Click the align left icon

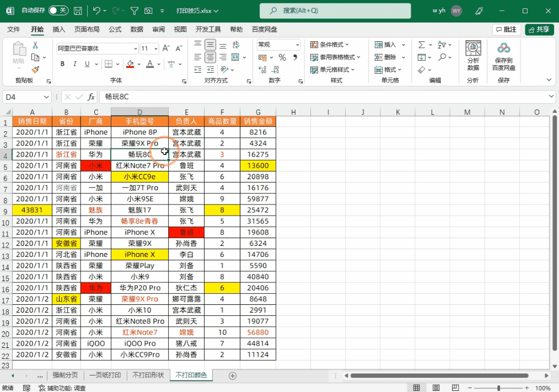[x=198, y=57]
